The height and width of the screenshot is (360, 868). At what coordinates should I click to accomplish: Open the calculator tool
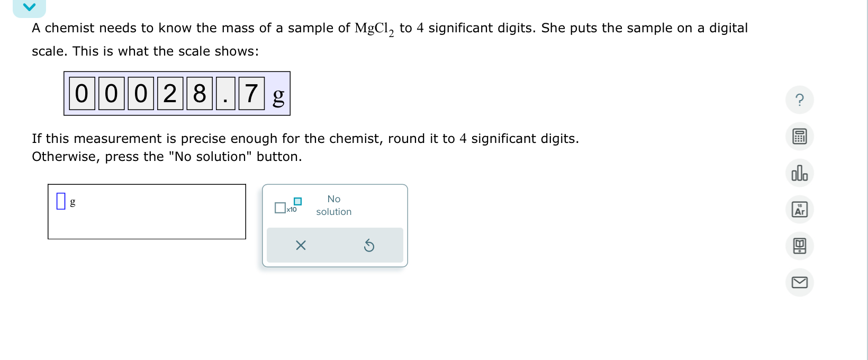[799, 136]
